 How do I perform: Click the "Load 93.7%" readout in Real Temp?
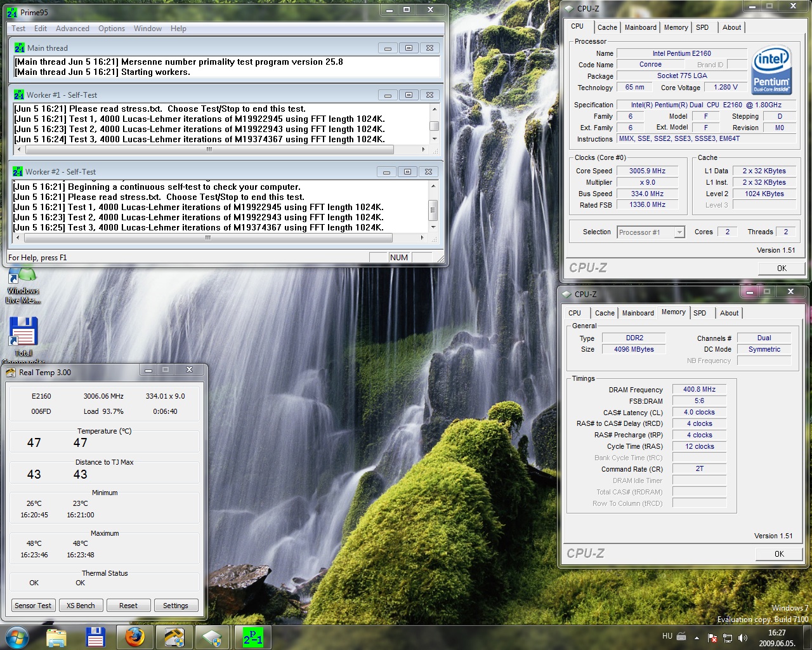[103, 411]
